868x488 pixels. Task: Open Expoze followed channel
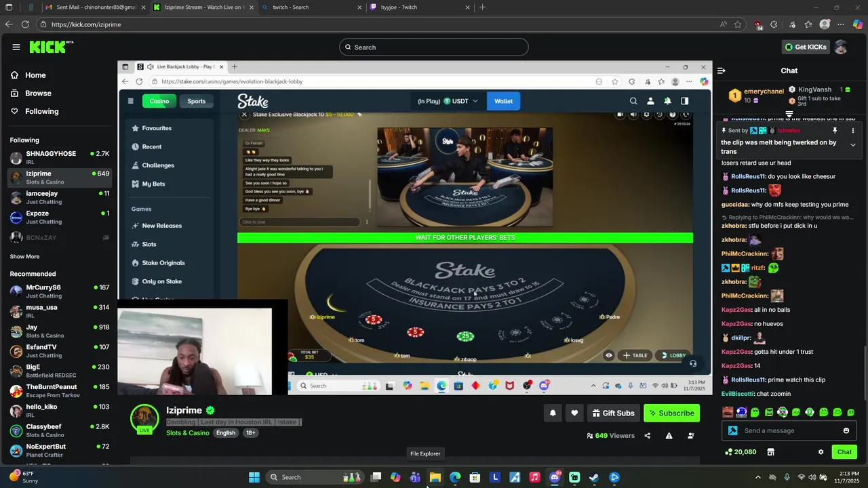(x=60, y=217)
